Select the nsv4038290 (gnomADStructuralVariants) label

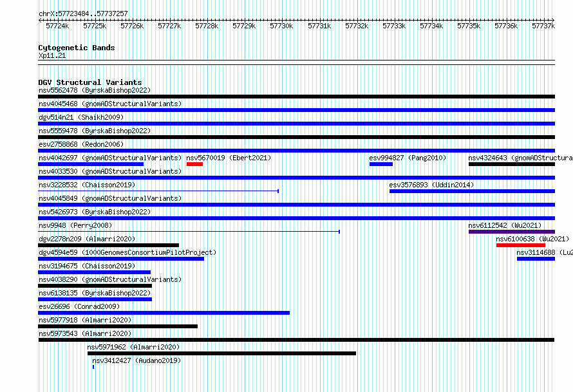point(110,279)
